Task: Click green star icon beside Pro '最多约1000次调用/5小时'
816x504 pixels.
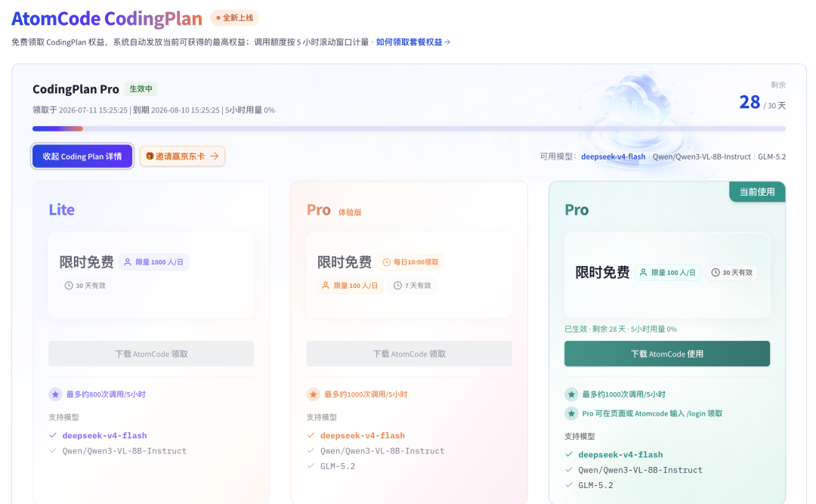Action: [571, 394]
